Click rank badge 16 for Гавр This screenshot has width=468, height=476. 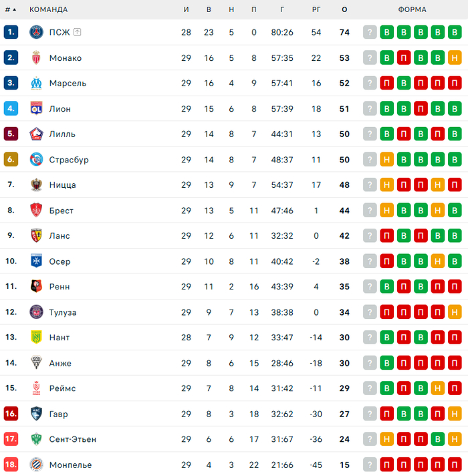[x=11, y=414]
